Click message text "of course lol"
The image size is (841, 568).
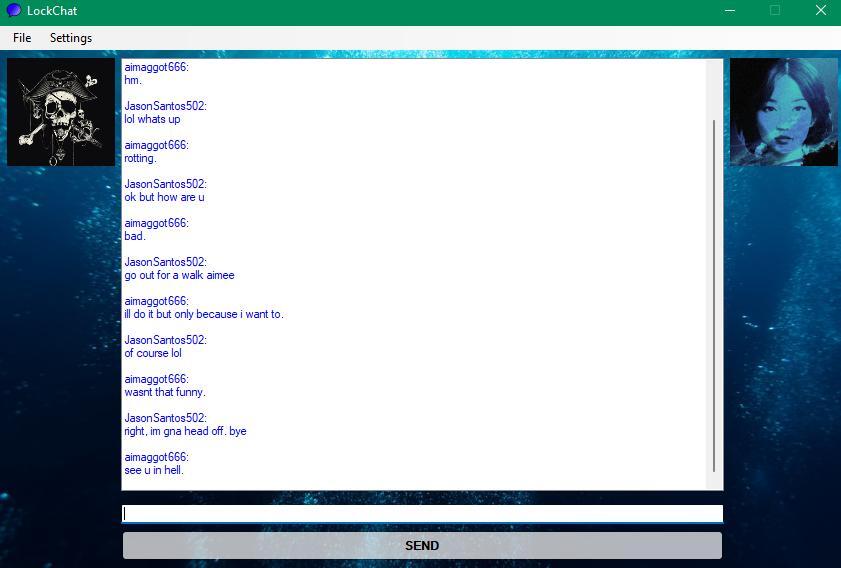(153, 353)
